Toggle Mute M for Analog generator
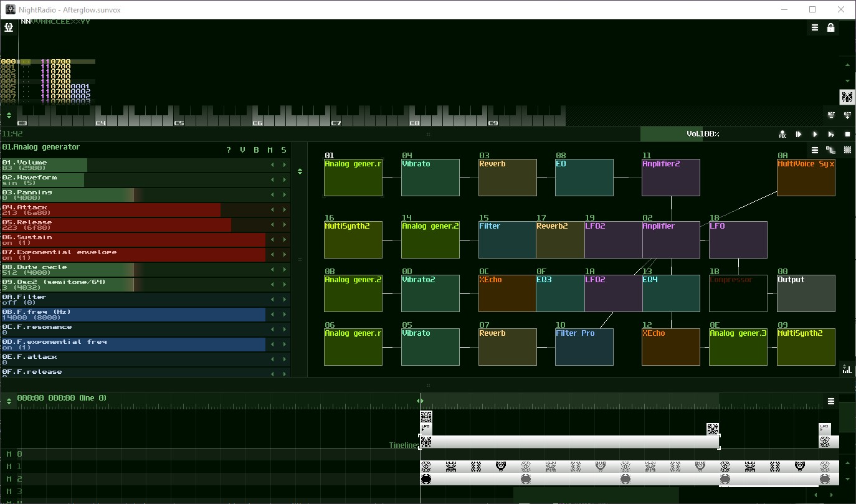This screenshot has width=856, height=504. coord(270,150)
